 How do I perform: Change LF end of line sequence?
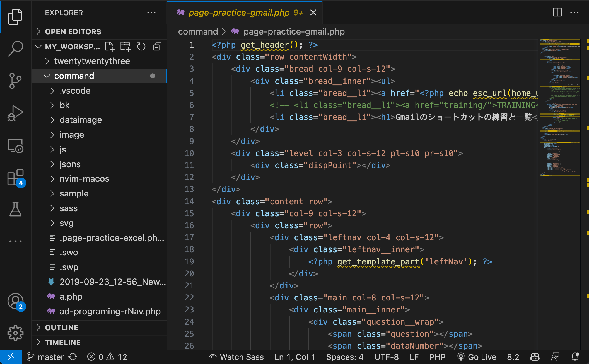click(414, 357)
